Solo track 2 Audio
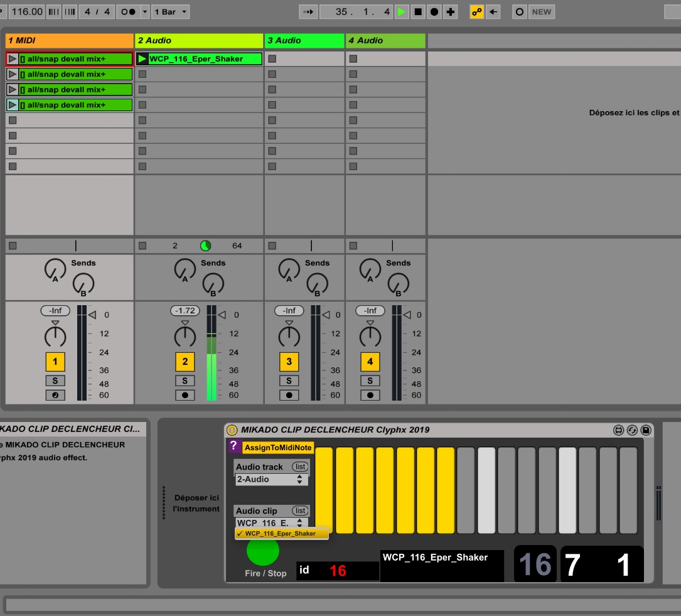This screenshot has height=616, width=681. pyautogui.click(x=185, y=381)
